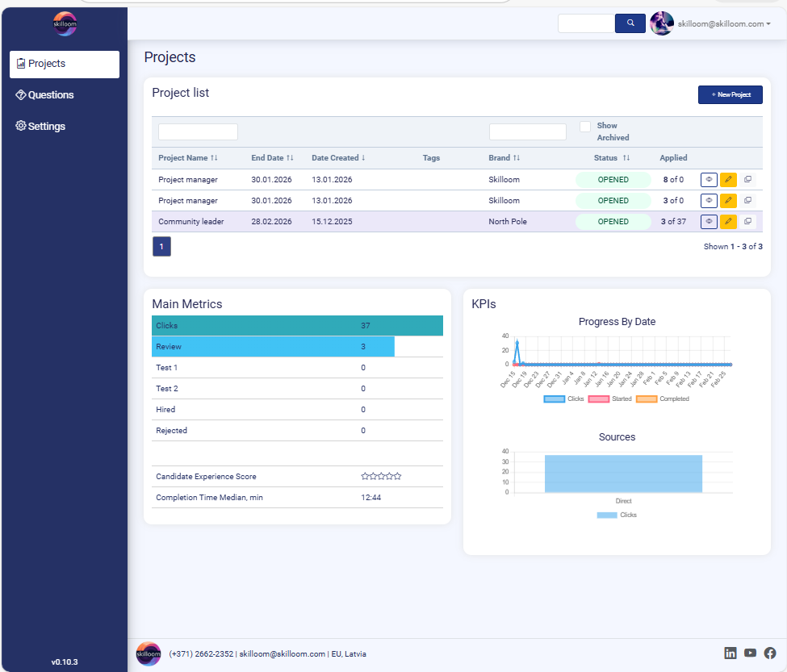The height and width of the screenshot is (672, 787).
Task: Open the Facebook icon in footer
Action: coord(770,653)
